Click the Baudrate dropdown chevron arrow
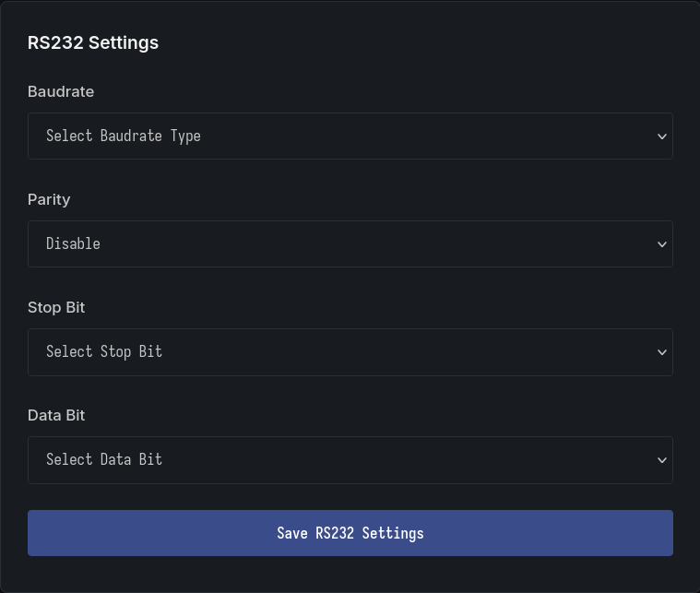Viewport: 700px width, 593px height. [x=661, y=136]
